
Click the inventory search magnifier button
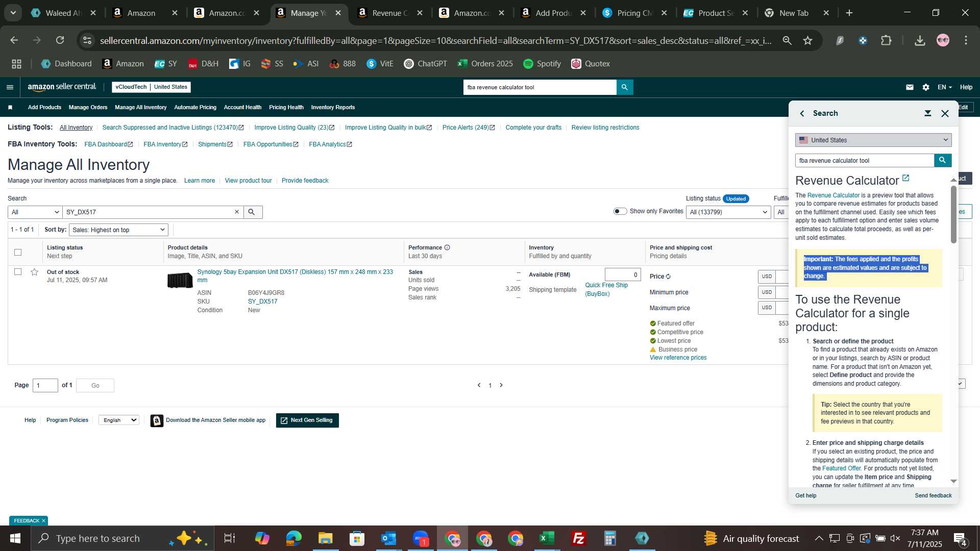(253, 212)
